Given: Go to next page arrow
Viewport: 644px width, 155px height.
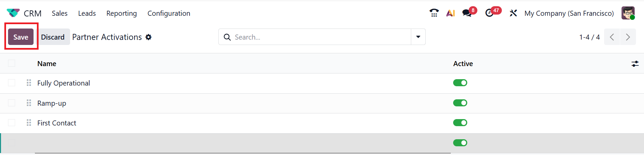Looking at the screenshot, I should pyautogui.click(x=628, y=37).
